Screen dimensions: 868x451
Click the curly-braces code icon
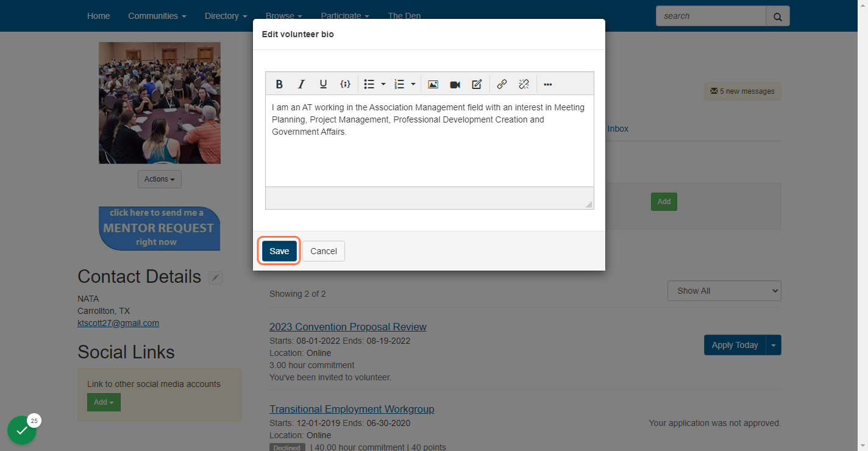(x=345, y=84)
